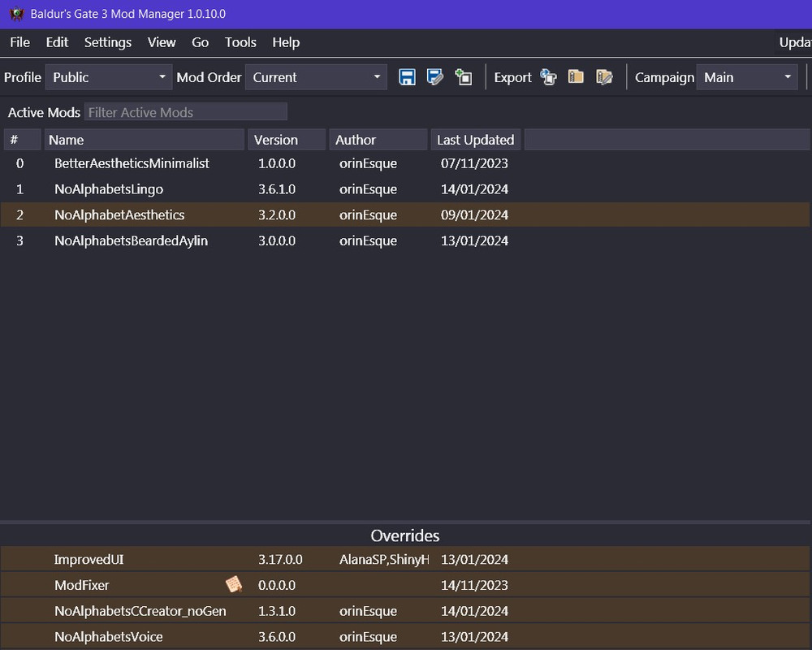Open the Help menu
The height and width of the screenshot is (650, 812).
pyautogui.click(x=286, y=42)
